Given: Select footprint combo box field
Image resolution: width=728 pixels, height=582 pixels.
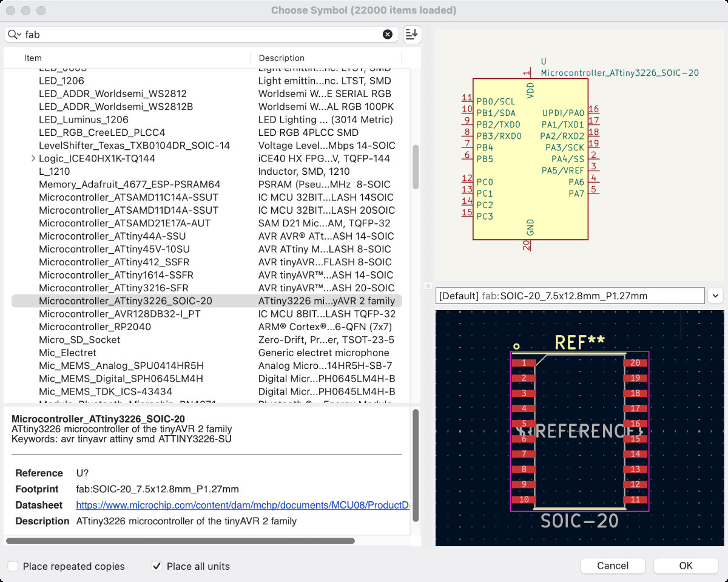Looking at the screenshot, I should coord(569,296).
